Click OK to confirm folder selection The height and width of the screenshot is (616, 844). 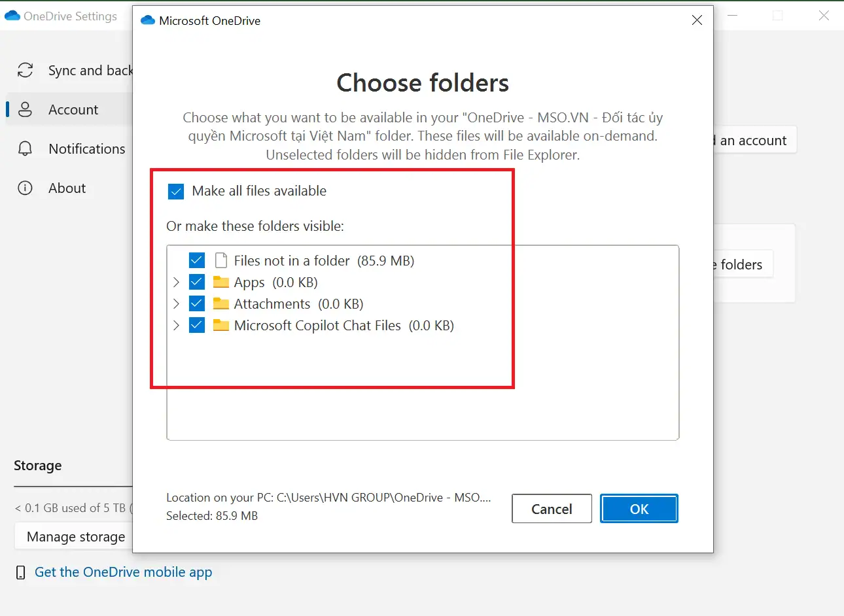639,508
